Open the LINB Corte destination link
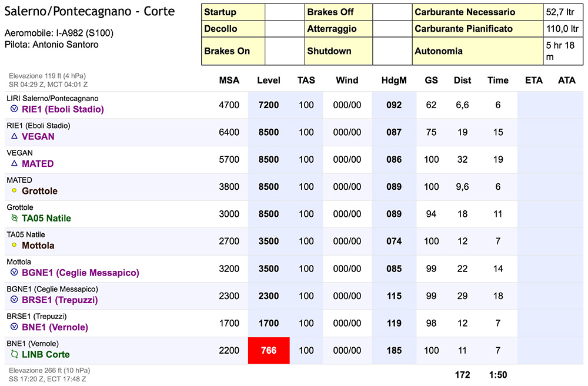This screenshot has width=588, height=386. (x=46, y=354)
